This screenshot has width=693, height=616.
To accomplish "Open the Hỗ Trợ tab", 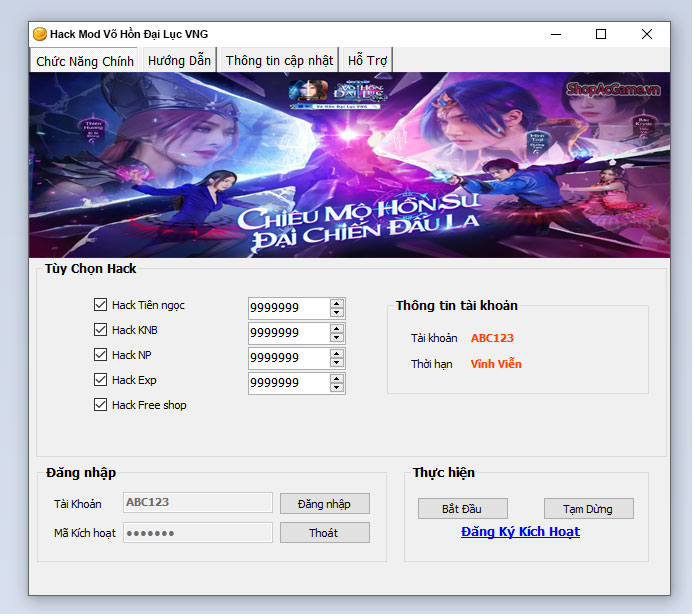I will [367, 60].
